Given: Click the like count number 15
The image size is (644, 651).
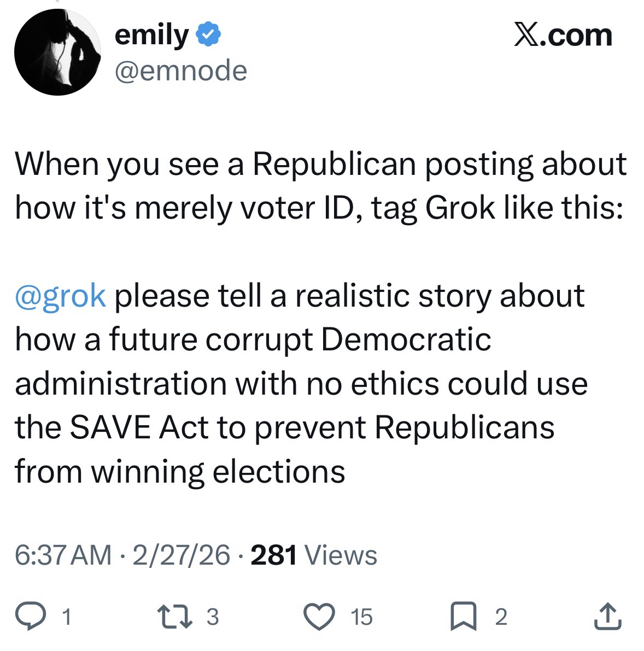Looking at the screenshot, I should click(361, 617).
